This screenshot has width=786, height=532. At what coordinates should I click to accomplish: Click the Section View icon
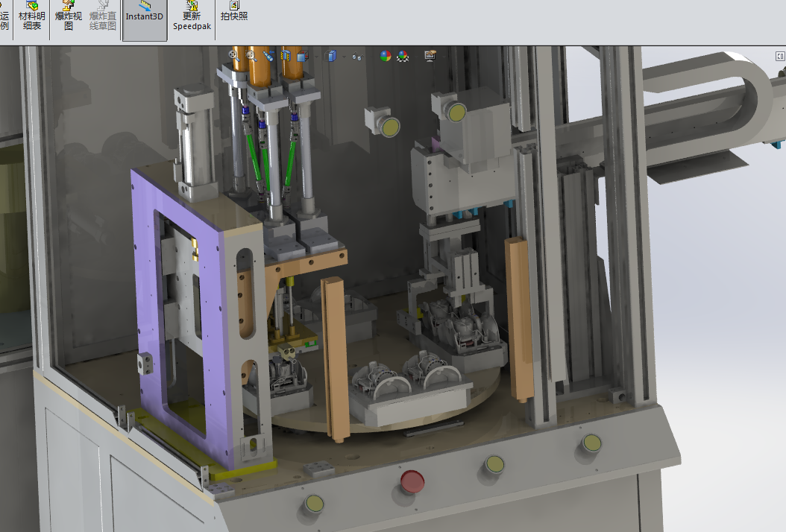coord(285,56)
